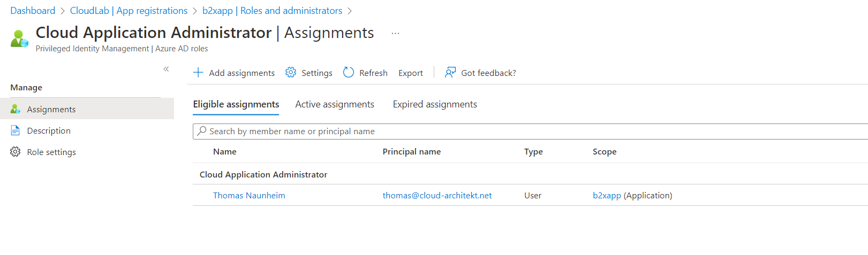The image size is (868, 255).
Task: Open Thomas Naunheim member link
Action: click(x=249, y=195)
